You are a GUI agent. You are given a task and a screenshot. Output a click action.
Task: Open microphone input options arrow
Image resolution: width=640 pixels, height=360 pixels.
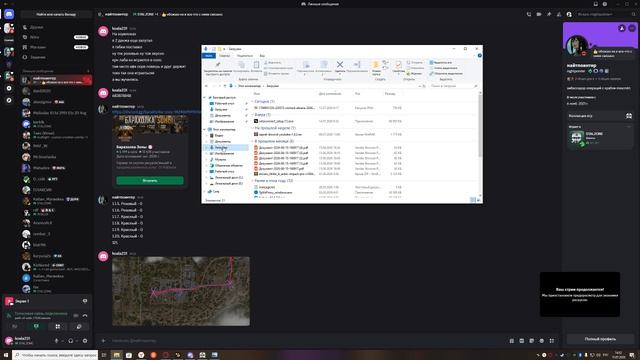tap(62, 340)
